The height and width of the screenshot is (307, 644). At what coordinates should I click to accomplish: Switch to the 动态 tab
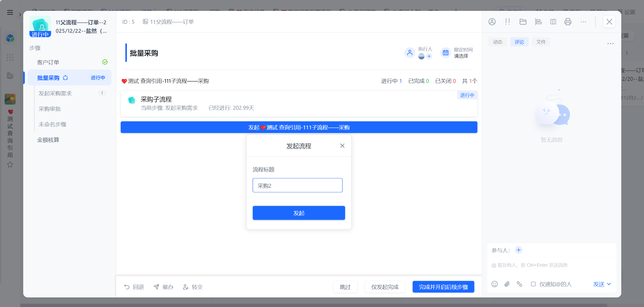click(498, 42)
